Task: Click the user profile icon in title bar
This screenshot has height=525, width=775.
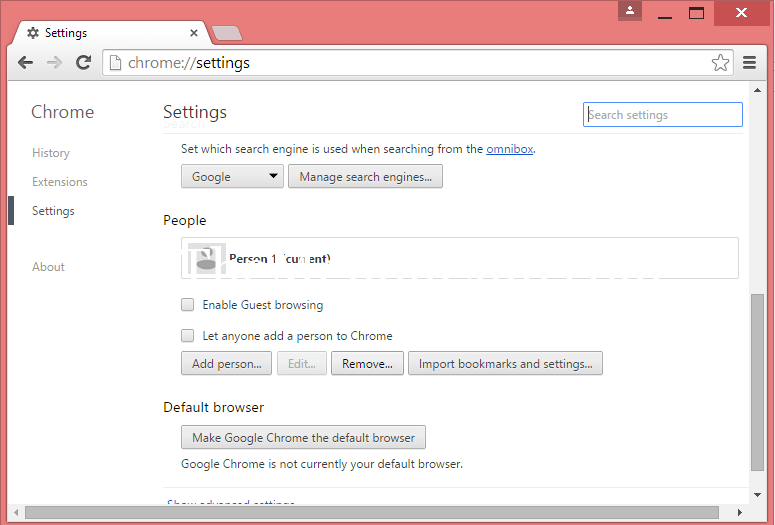Action: (630, 11)
